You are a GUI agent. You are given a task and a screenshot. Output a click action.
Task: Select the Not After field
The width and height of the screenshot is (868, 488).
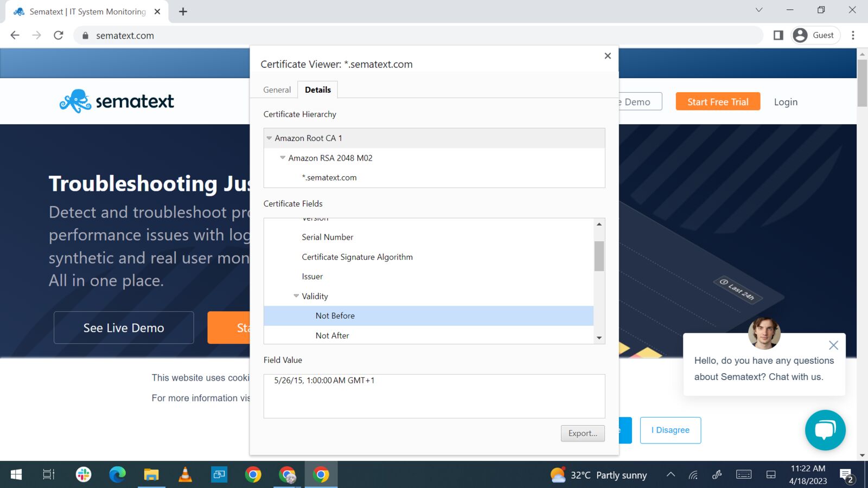click(429, 336)
